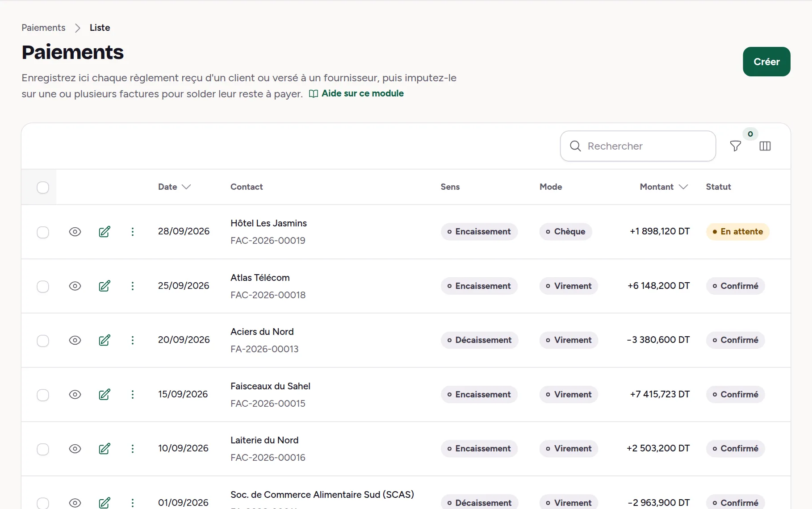Click the Mode column header
This screenshot has height=509, width=812.
(x=551, y=187)
